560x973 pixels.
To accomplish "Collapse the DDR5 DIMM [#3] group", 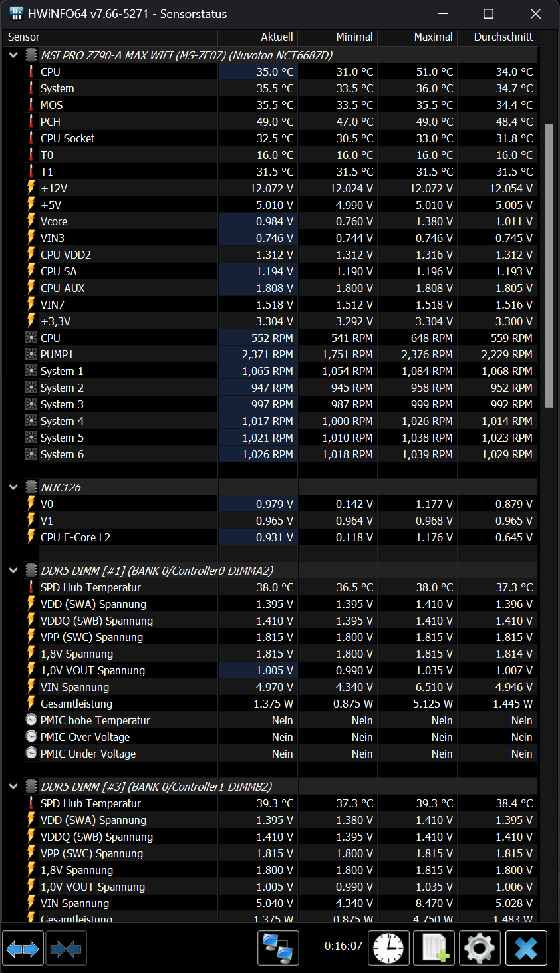I will [13, 787].
